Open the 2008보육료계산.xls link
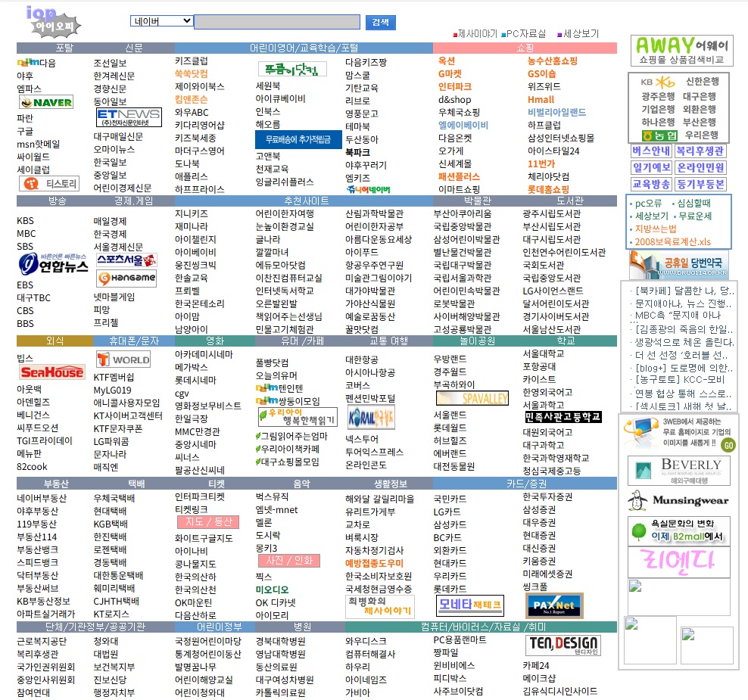This screenshot has height=700, width=748. point(672,241)
